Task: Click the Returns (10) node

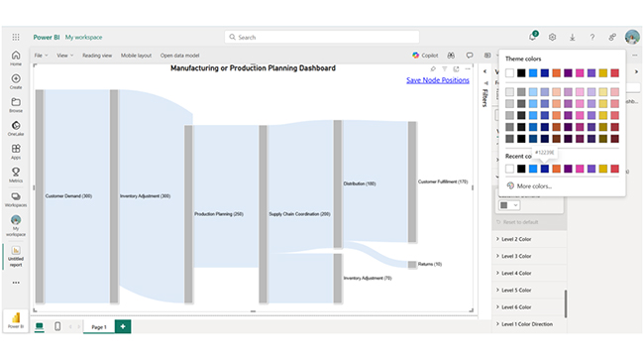Action: (412, 265)
